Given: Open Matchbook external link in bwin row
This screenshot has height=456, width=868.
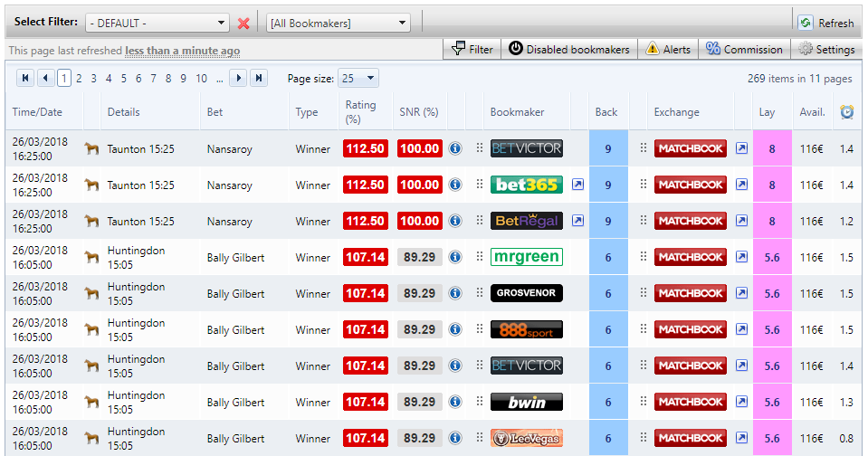Looking at the screenshot, I should click(x=741, y=402).
